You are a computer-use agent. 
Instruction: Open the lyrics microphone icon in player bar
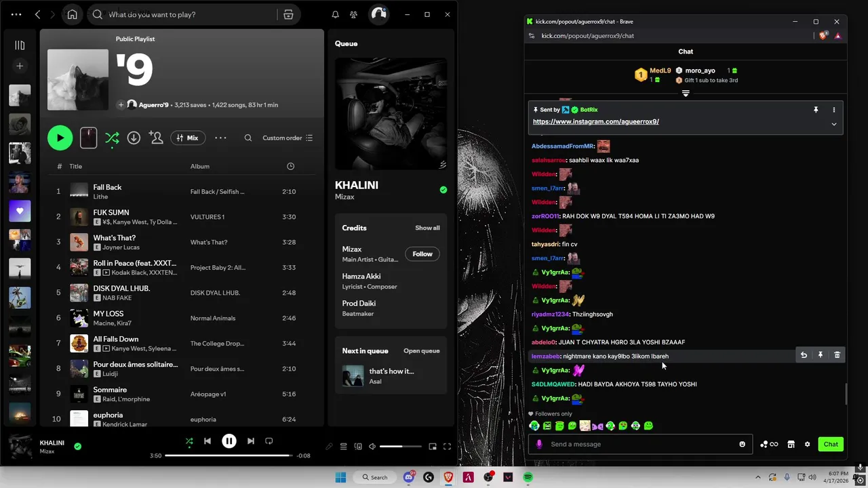tap(329, 447)
